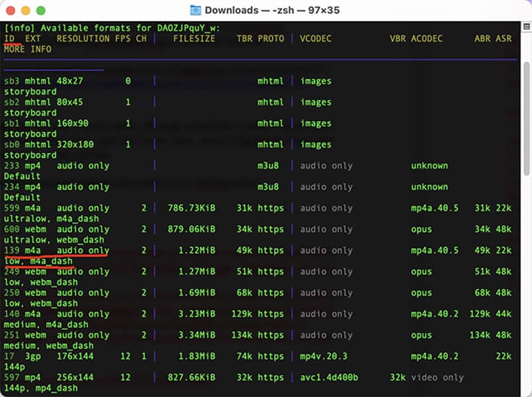The width and height of the screenshot is (532, 397).
Task: Click the ACODEC column header
Action: [x=426, y=39]
